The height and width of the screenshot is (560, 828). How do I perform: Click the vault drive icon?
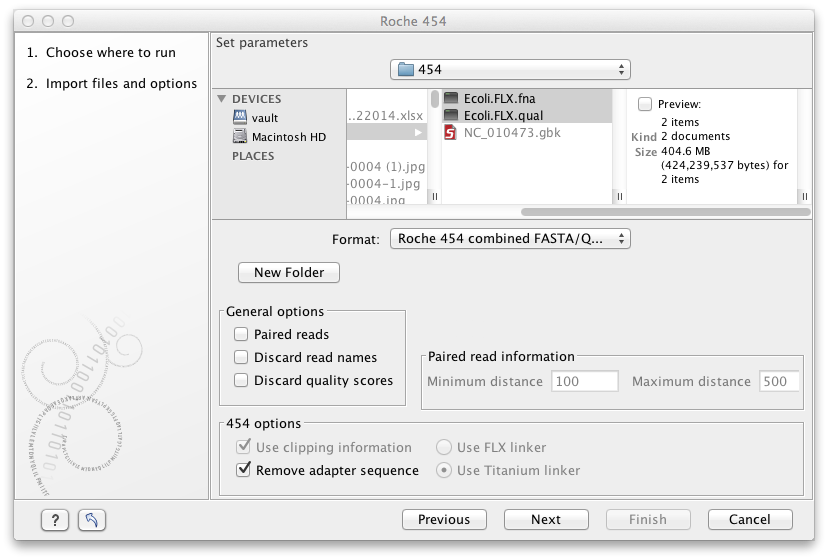point(240,118)
